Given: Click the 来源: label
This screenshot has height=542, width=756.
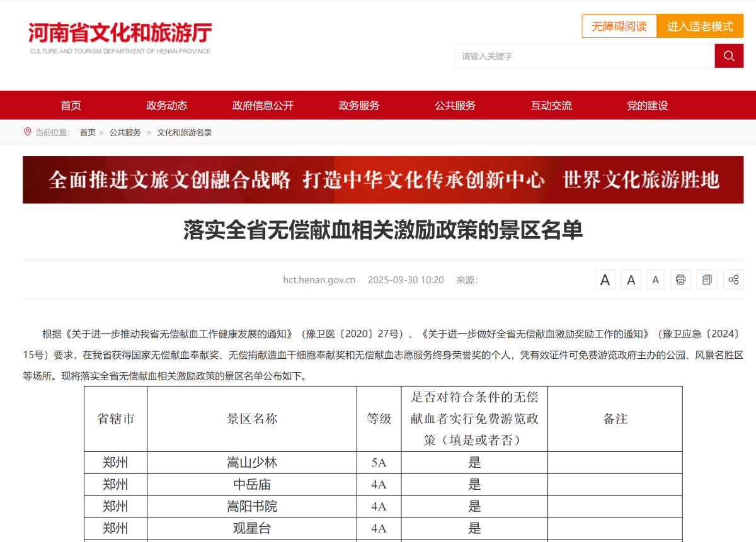Looking at the screenshot, I should tap(467, 280).
